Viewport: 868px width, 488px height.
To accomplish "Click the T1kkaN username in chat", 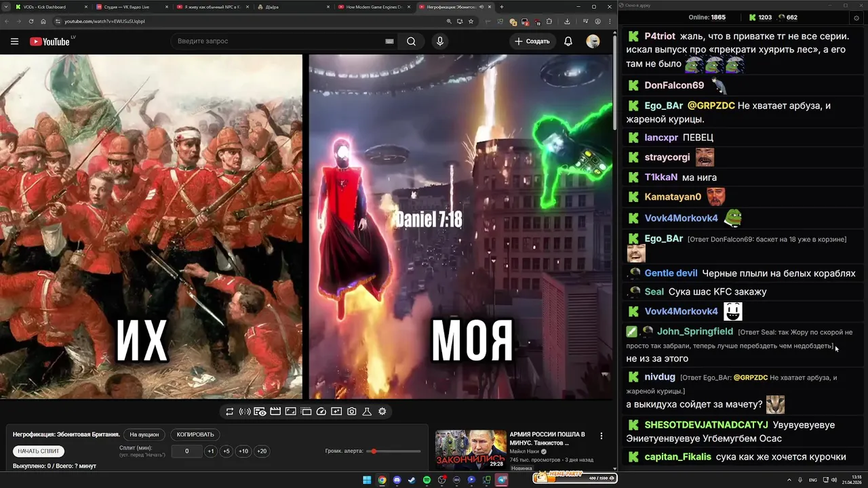I will point(661,178).
